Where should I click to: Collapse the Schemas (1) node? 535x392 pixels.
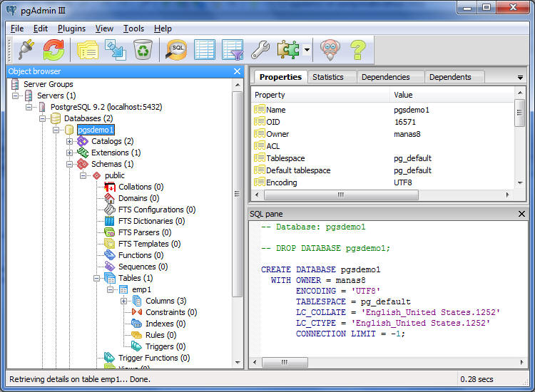pyautogui.click(x=70, y=164)
